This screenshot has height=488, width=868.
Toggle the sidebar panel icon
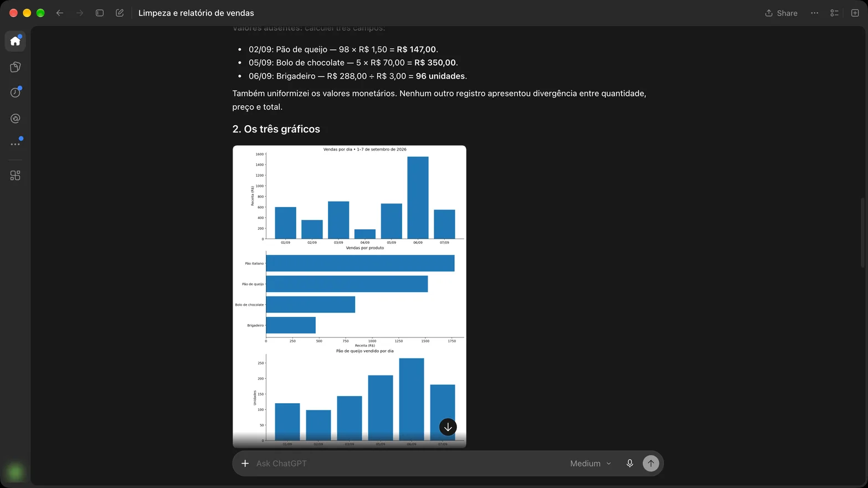pos(100,13)
